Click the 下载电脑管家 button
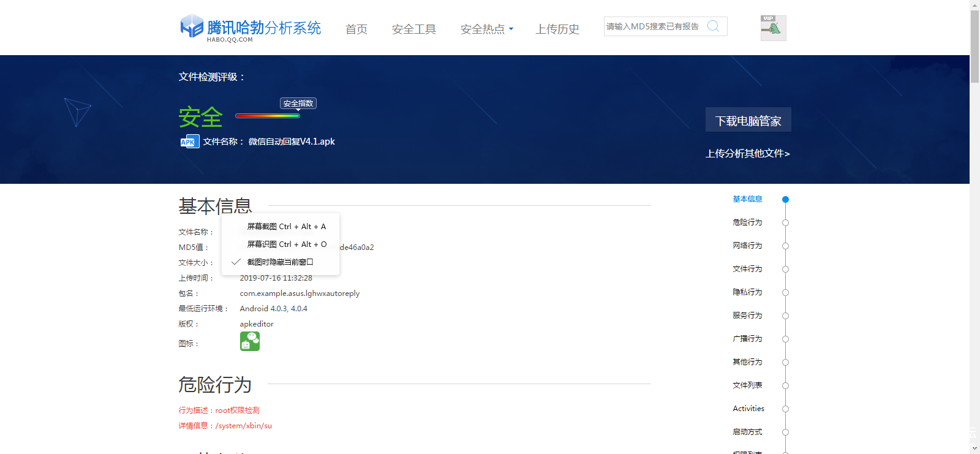The width and height of the screenshot is (980, 454). [748, 120]
